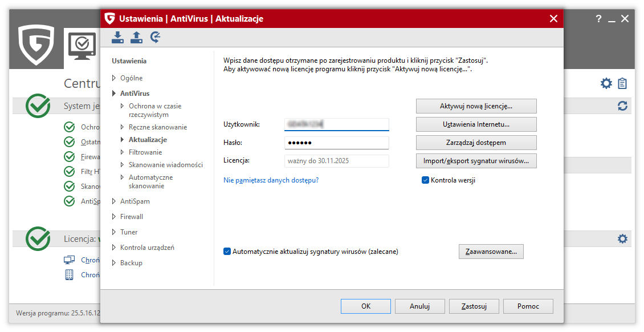Toggle the Kontrola wersji checkbox
This screenshot has width=644, height=332.
[426, 180]
